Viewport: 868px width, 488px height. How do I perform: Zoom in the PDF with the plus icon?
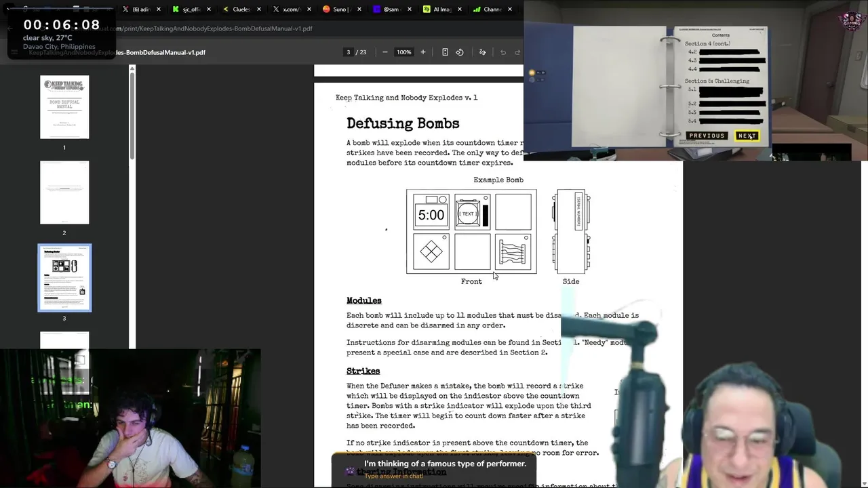click(x=423, y=52)
